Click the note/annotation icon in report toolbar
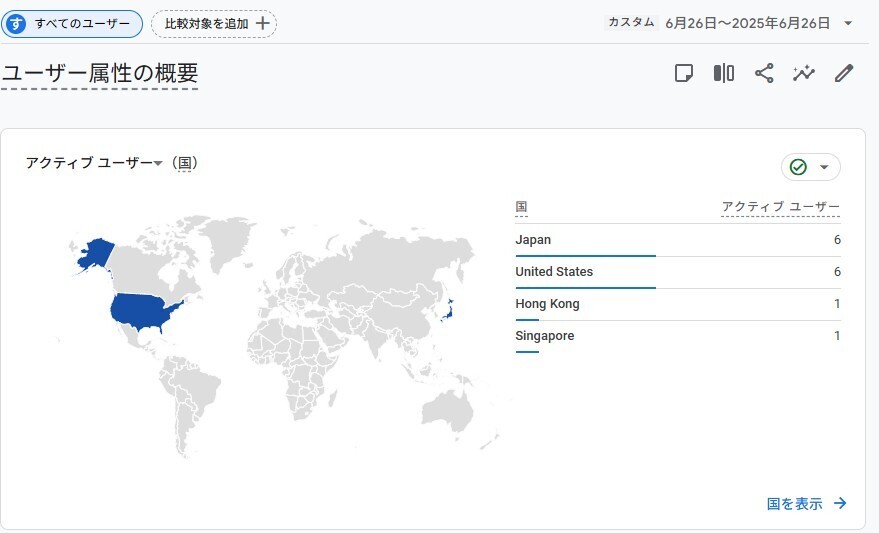This screenshot has width=879, height=533. pyautogui.click(x=684, y=73)
